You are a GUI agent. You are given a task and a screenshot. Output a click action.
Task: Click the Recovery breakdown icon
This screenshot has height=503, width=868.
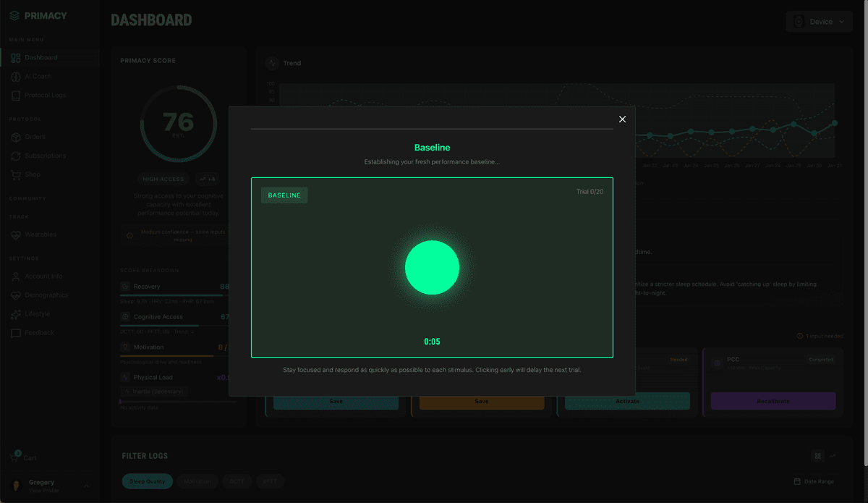(x=126, y=287)
